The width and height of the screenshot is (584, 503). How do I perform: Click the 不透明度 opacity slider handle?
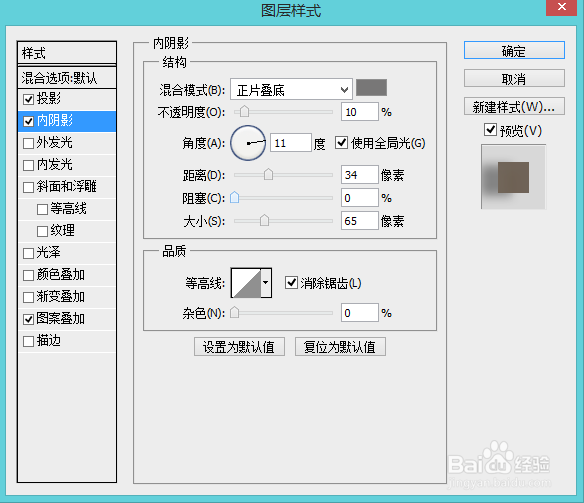(244, 111)
